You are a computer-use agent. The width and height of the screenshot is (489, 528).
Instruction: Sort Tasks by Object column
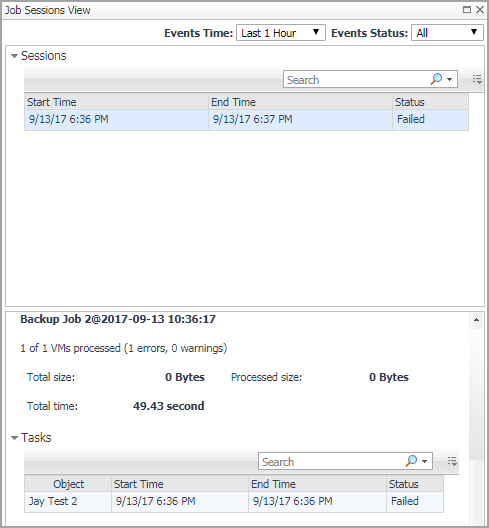[x=68, y=484]
